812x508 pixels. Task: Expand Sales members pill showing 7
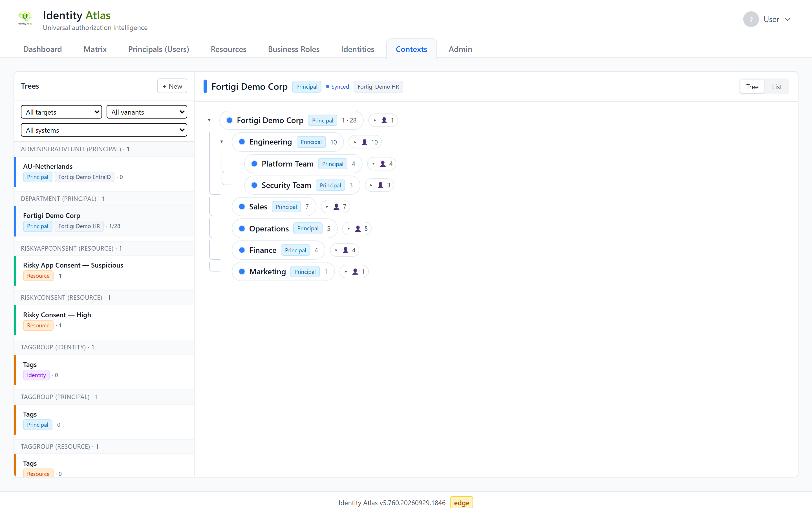[336, 207]
